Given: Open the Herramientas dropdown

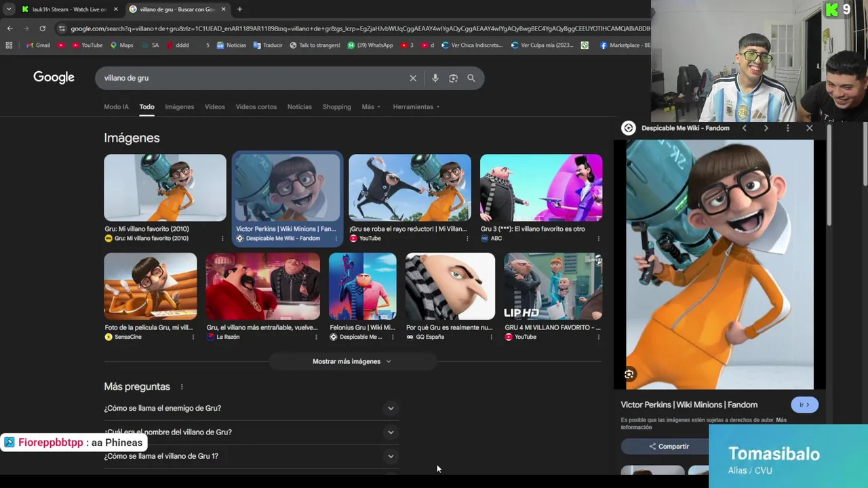Looking at the screenshot, I should 416,106.
